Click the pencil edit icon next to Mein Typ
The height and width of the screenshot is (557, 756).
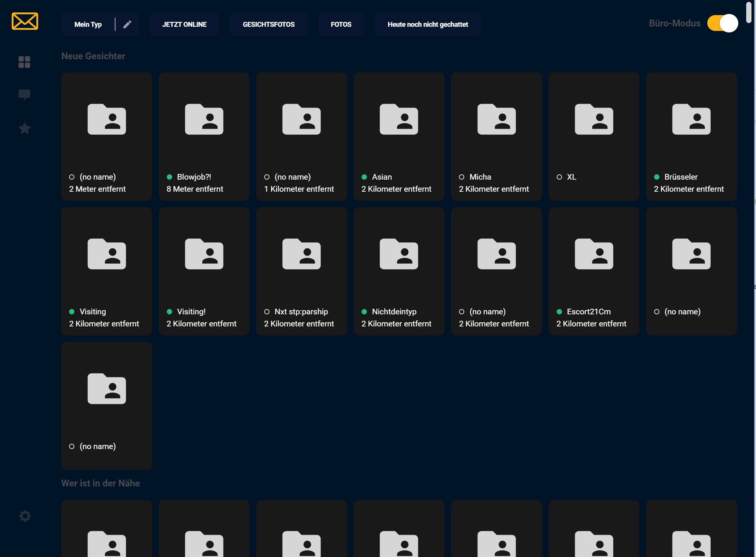coord(128,25)
